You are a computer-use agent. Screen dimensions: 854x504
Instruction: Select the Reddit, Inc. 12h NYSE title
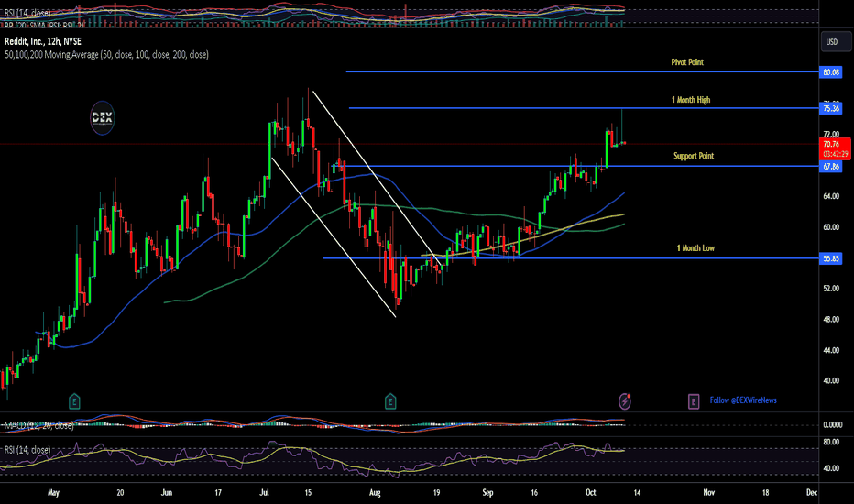click(x=43, y=41)
